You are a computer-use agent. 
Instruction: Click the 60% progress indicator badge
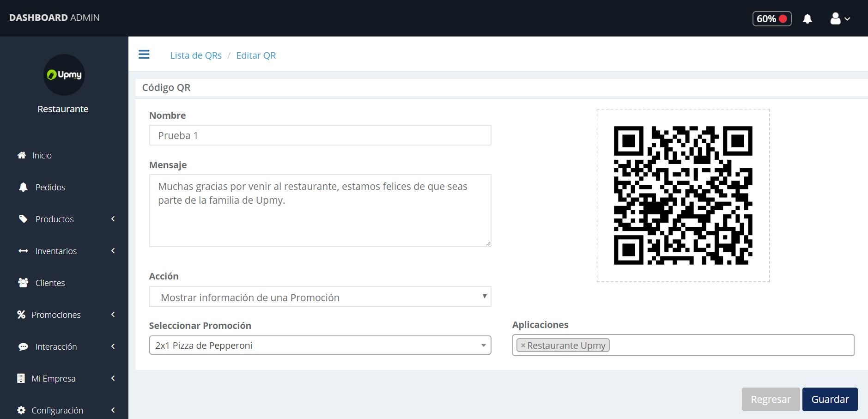pyautogui.click(x=772, y=19)
